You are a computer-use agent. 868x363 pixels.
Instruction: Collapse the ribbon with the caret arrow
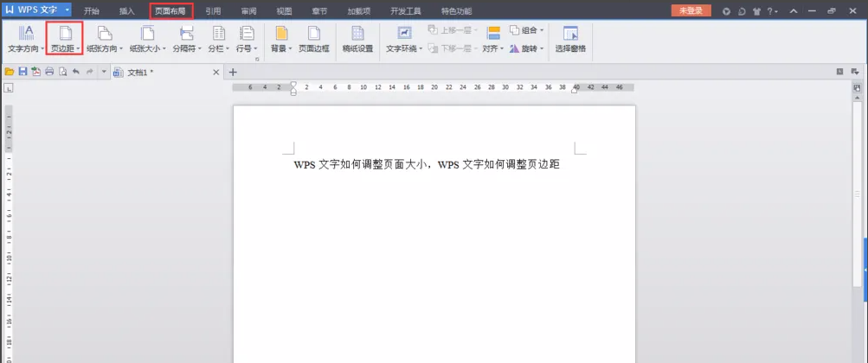tap(794, 11)
